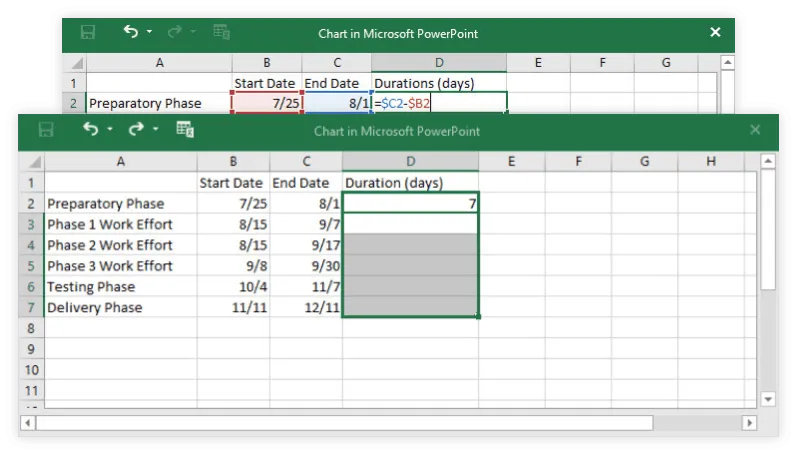Click Save icon in front chart window
This screenshot has height=455, width=797.
coord(45,130)
